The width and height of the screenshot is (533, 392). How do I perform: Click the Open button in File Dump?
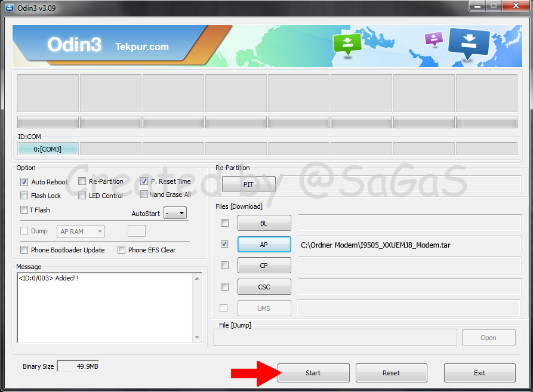point(488,338)
